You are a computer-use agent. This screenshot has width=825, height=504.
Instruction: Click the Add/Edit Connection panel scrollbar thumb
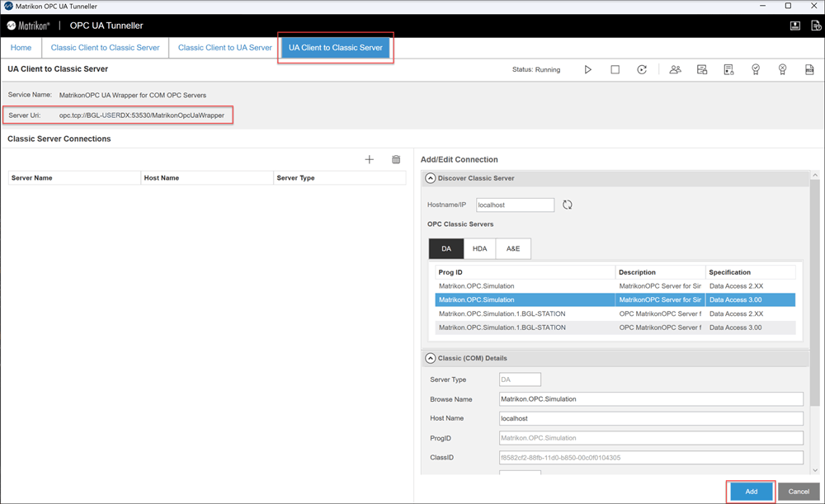click(x=815, y=292)
